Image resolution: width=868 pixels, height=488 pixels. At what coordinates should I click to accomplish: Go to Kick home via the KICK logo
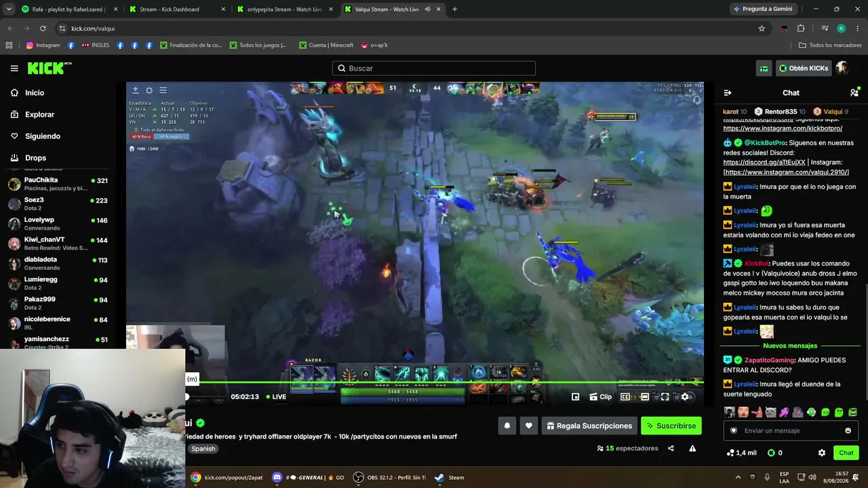49,68
